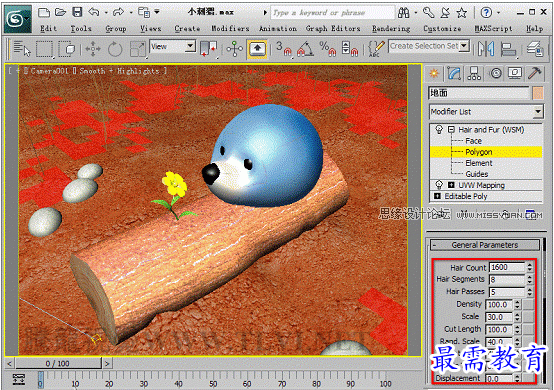Open the Edit menu
This screenshot has height=390, width=554.
(48, 29)
